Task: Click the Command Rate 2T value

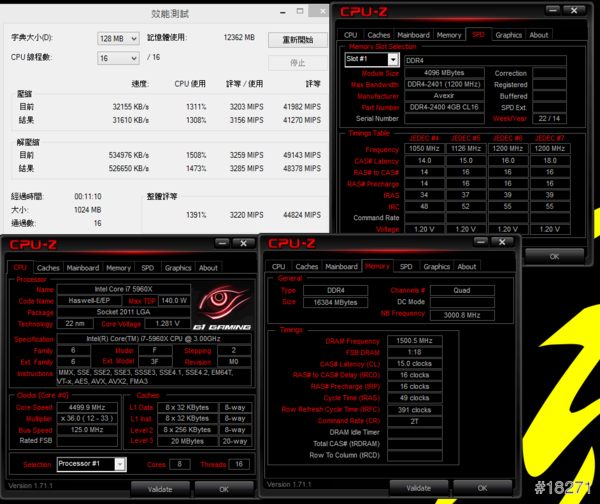Action: [414, 421]
